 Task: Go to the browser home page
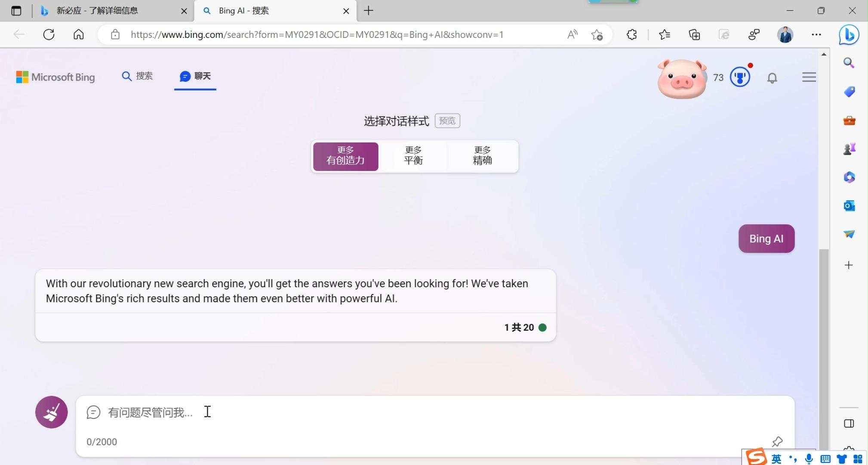click(x=79, y=34)
